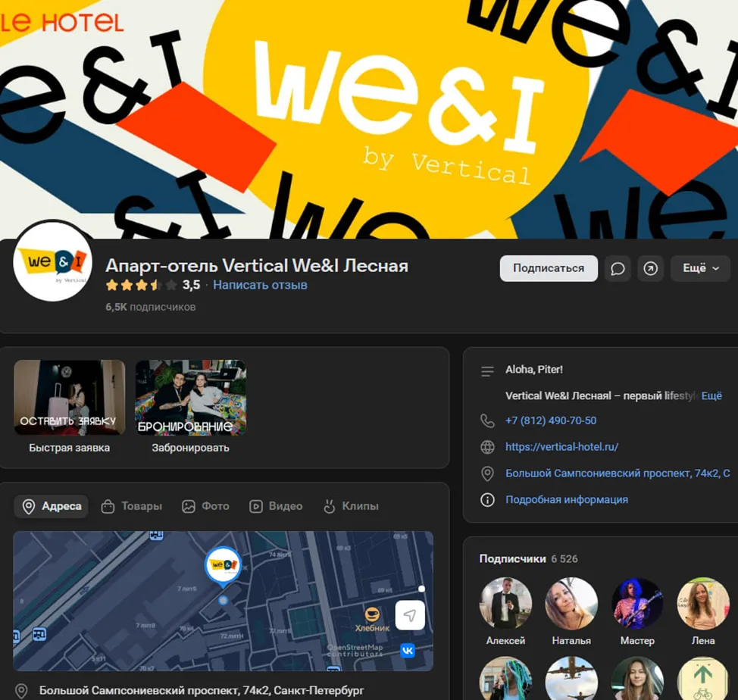Click the Написать отзыв link
This screenshot has width=738, height=700.
coord(260,285)
